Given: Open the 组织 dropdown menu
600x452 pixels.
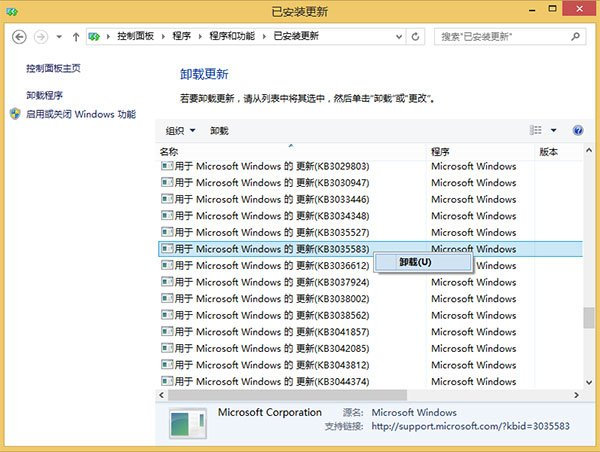Looking at the screenshot, I should pyautogui.click(x=180, y=131).
